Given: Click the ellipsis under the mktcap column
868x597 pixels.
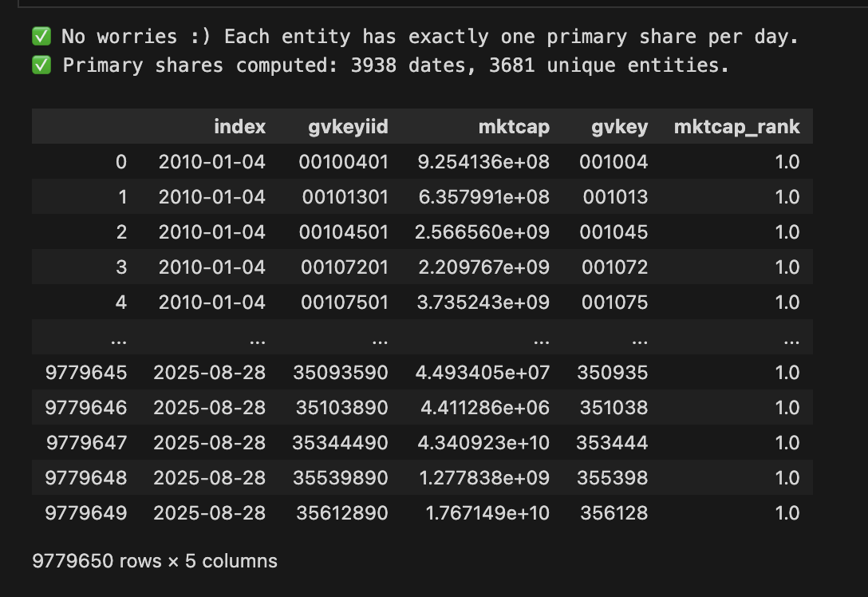Looking at the screenshot, I should [541, 338].
